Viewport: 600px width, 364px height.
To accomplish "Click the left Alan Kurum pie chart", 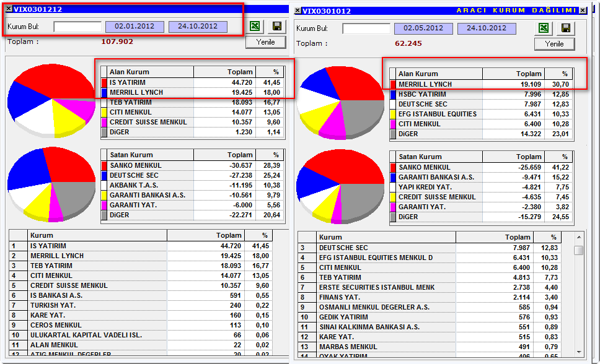I will coord(51,100).
